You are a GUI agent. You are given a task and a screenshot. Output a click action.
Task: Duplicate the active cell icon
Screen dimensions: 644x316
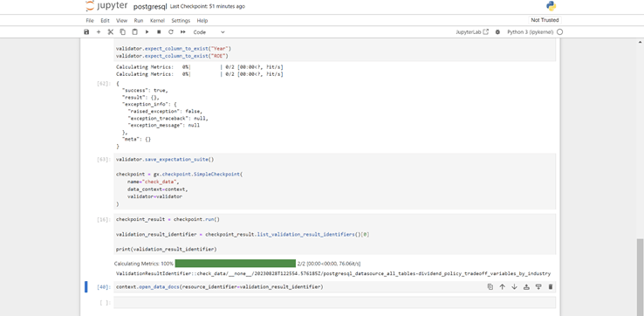tap(490, 287)
